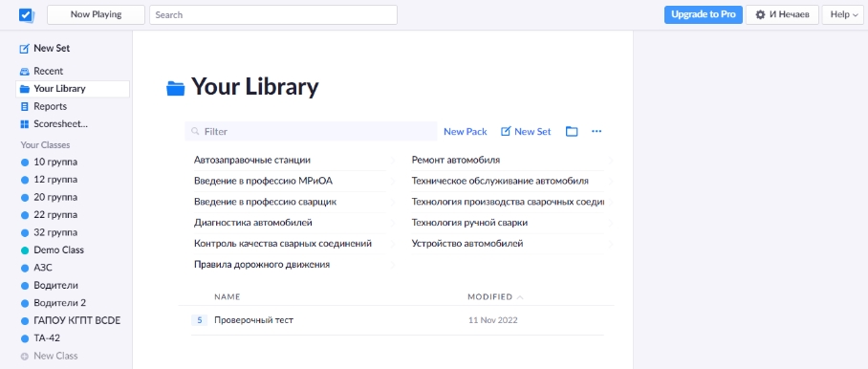The image size is (868, 369).
Task: Expand Ремонт автомобиля chevron
Action: point(611,161)
